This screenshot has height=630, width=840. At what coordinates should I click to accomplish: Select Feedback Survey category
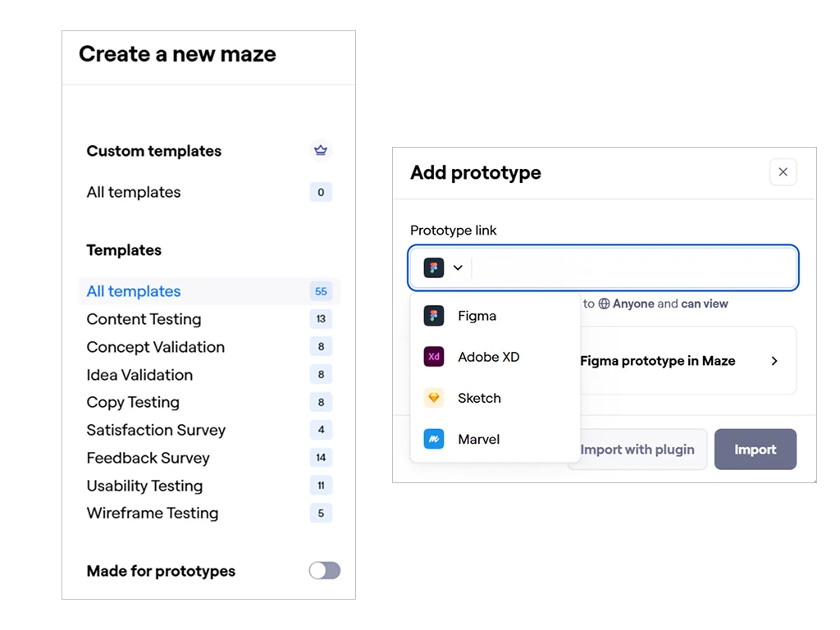point(148,458)
